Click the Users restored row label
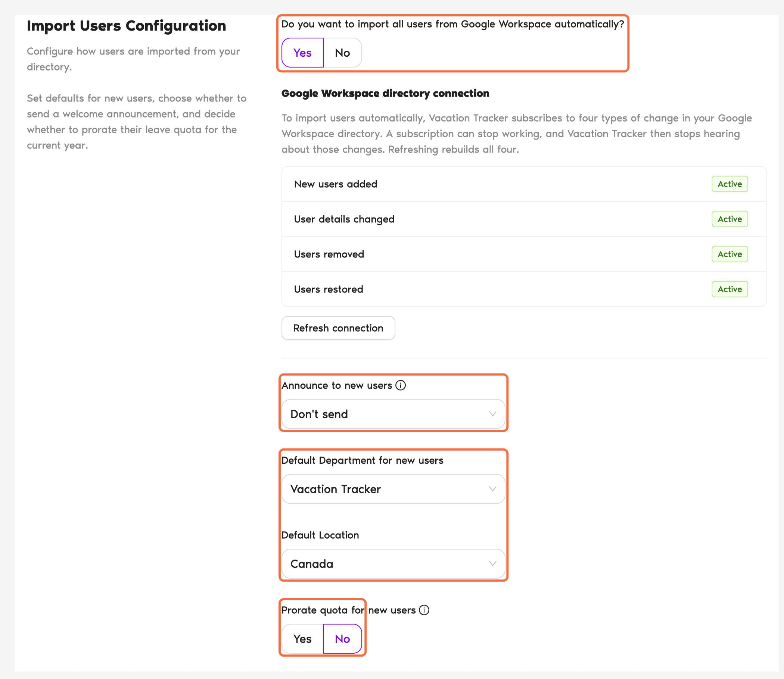Viewport: 784px width, 679px height. coord(329,289)
